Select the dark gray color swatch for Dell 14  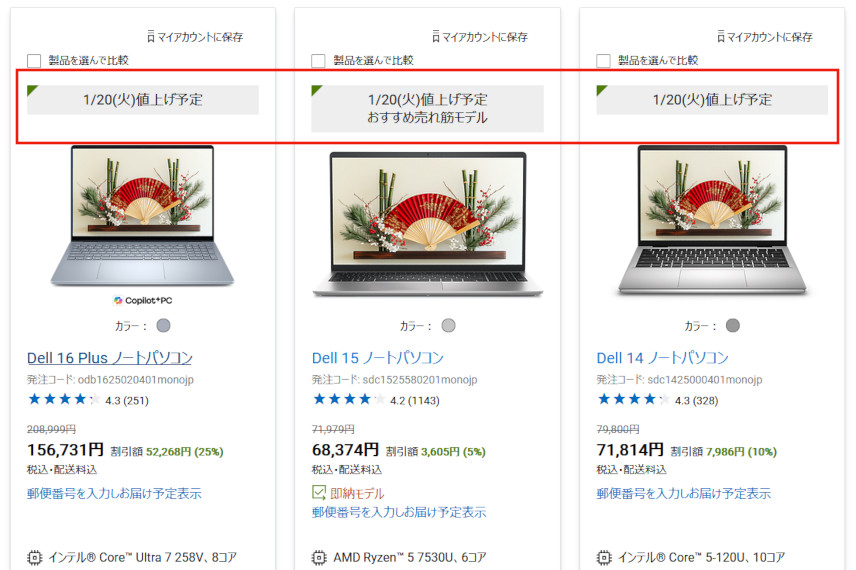point(733,326)
